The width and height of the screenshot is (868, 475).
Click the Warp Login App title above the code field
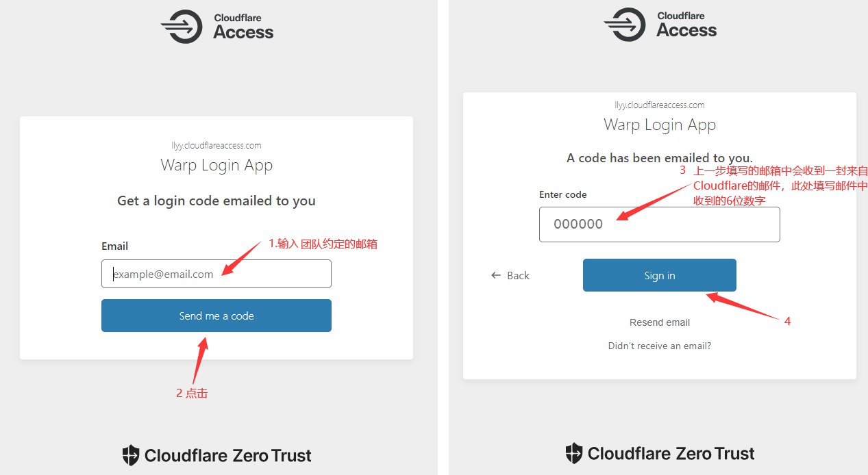pyautogui.click(x=659, y=125)
